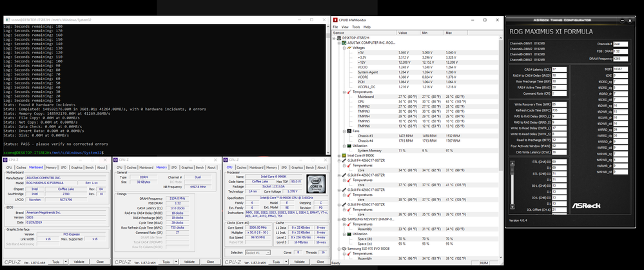
Task: Click scroll-up arrow in ASRock Timing Configurator
Action: pyautogui.click(x=512, y=163)
